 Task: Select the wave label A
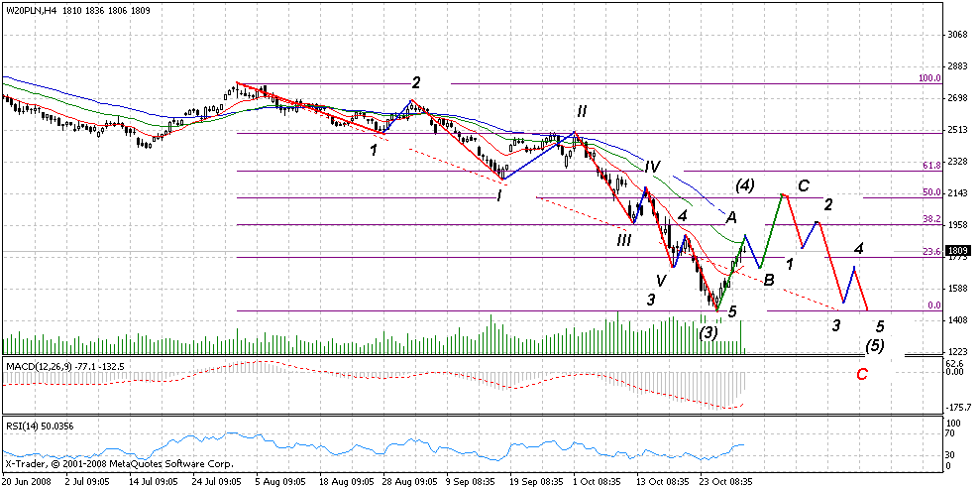731,217
